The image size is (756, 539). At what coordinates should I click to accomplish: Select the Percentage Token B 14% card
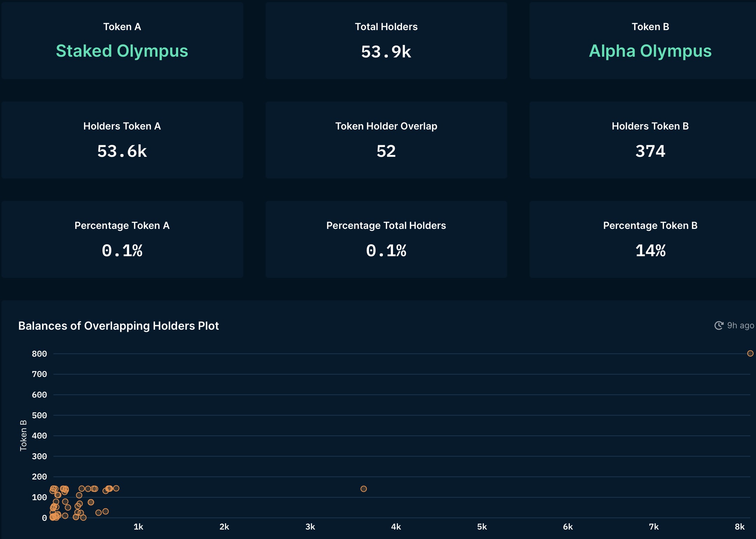pyautogui.click(x=643, y=239)
